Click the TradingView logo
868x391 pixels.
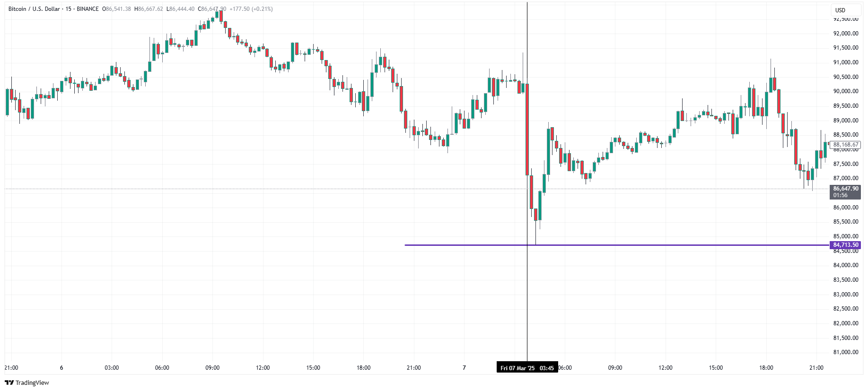coord(27,382)
